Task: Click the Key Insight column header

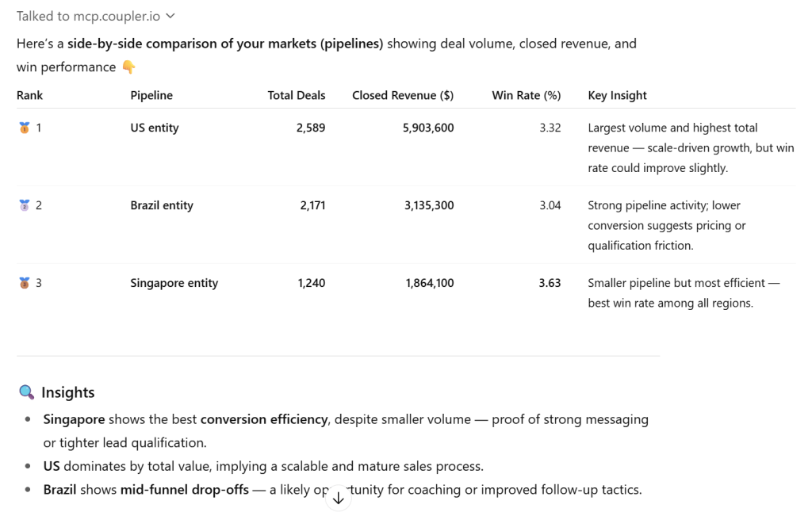Action: pos(617,95)
